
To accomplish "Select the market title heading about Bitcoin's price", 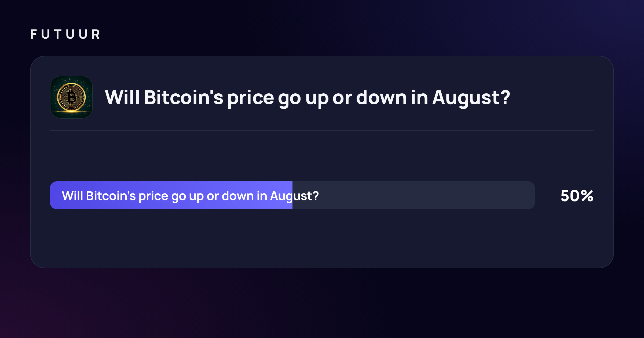I will tap(307, 98).
